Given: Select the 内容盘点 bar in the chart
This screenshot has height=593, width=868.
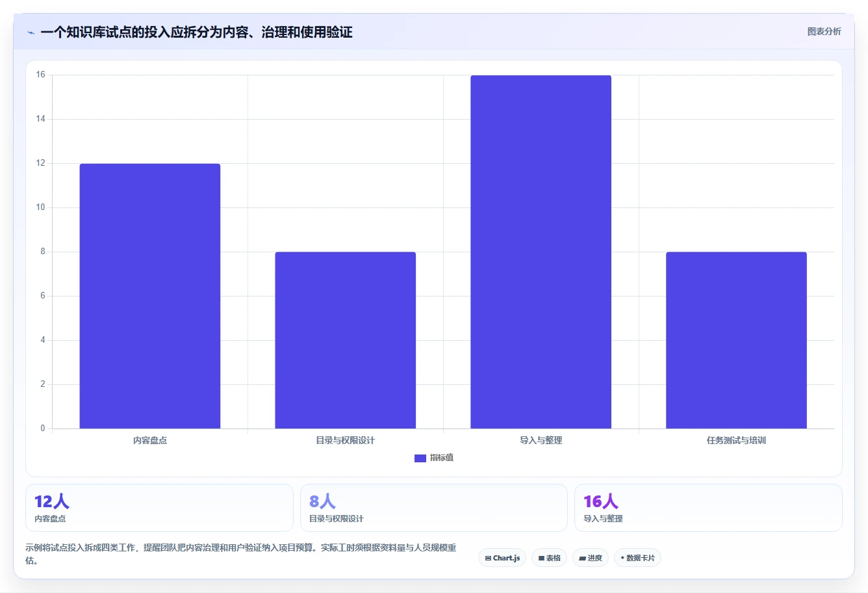Looking at the screenshot, I should click(x=150, y=296).
